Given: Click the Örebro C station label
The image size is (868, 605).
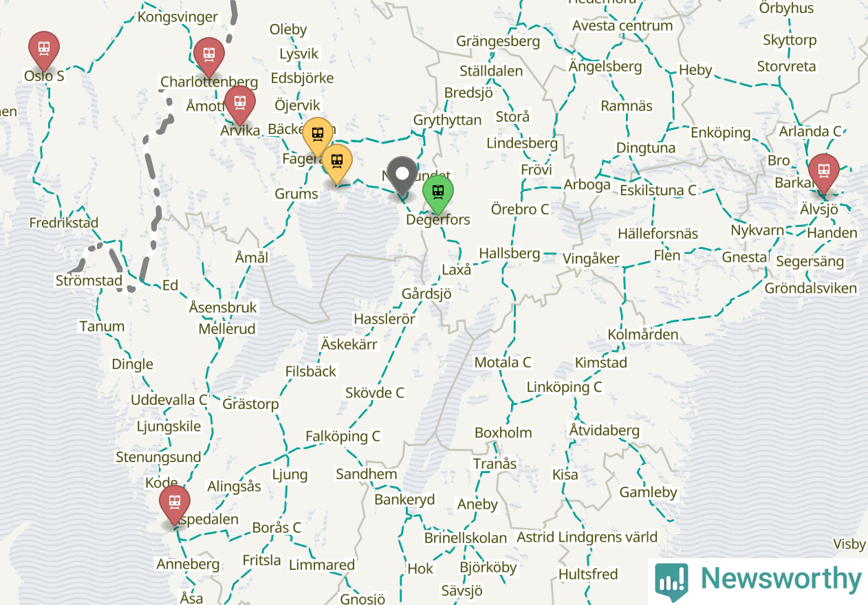Looking at the screenshot, I should [x=520, y=208].
